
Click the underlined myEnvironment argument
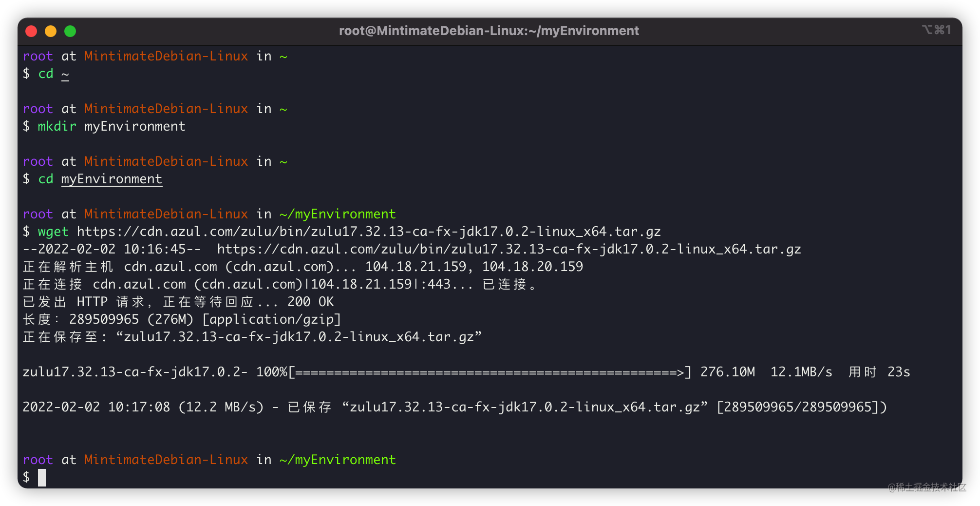pos(111,179)
